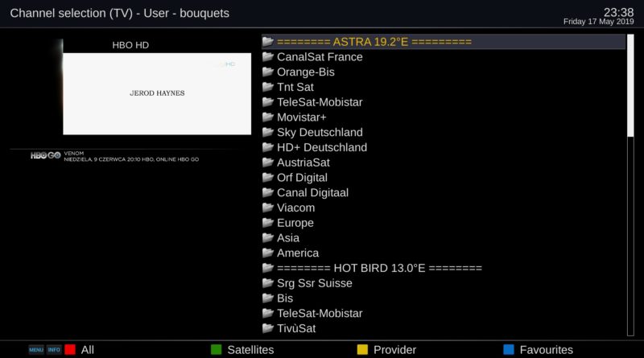Click the bouquet list scrollbar thumb
The width and height of the screenshot is (644, 358).
630,85
